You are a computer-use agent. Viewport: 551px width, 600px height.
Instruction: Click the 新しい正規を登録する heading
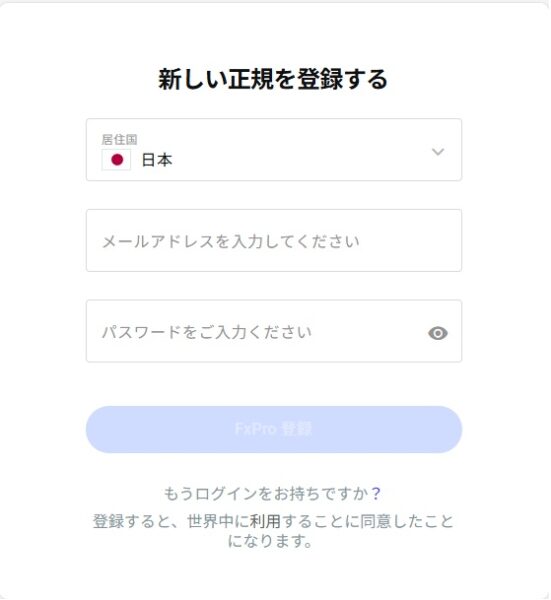coord(273,79)
